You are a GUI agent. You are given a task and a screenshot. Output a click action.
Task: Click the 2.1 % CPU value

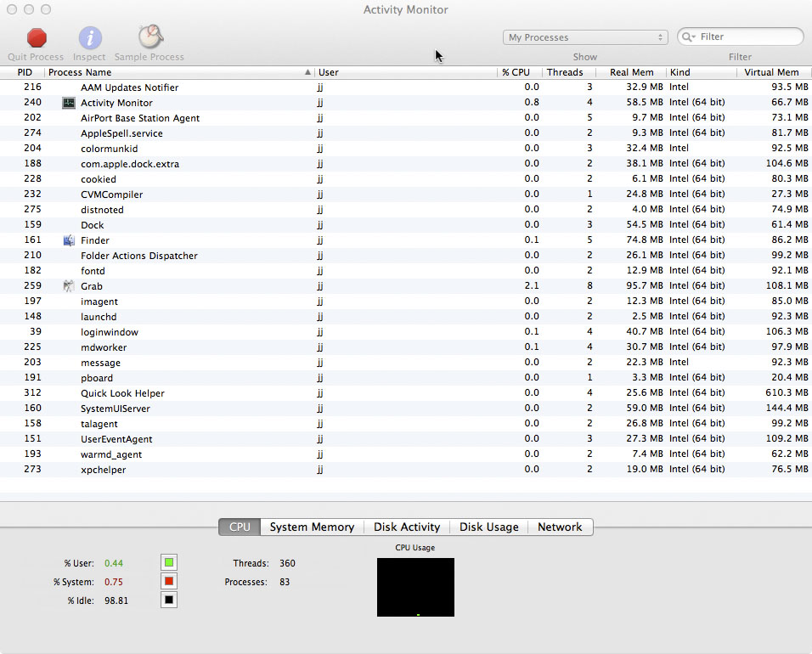point(532,285)
